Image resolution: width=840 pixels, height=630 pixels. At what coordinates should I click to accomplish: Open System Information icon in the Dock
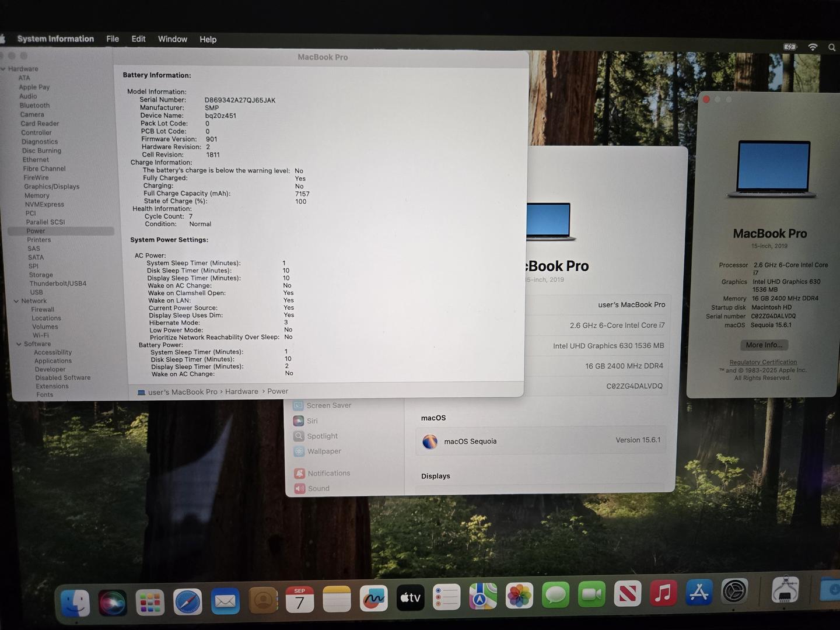click(785, 590)
